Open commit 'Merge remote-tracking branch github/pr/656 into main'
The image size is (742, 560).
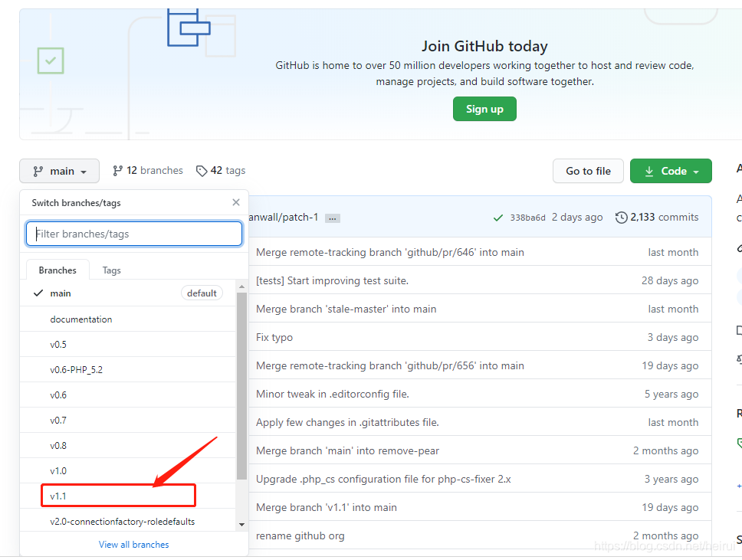[x=390, y=365]
